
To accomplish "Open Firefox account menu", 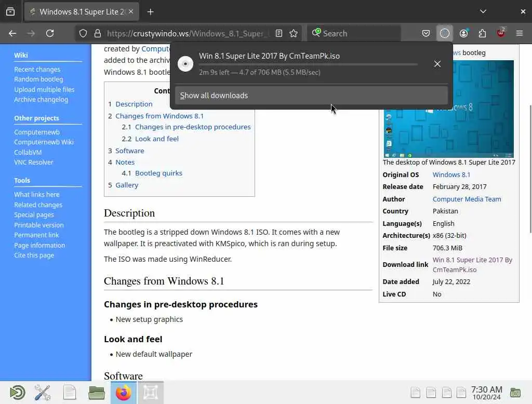I will [464, 33].
